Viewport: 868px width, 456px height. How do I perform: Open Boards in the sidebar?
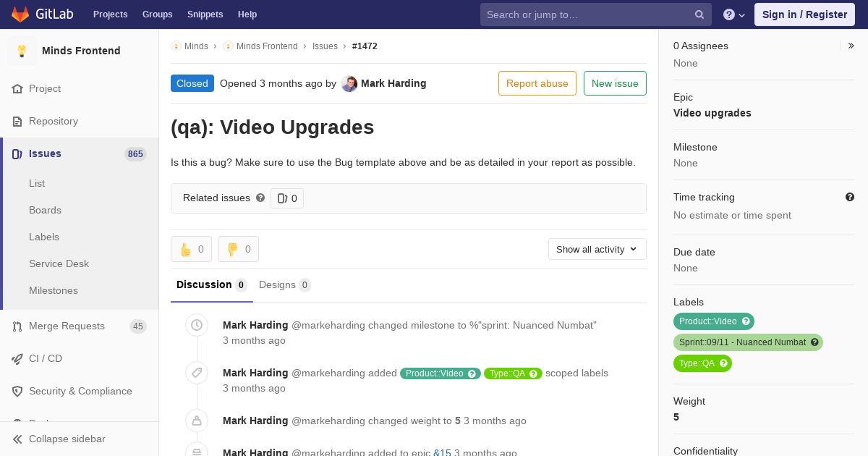coord(45,211)
